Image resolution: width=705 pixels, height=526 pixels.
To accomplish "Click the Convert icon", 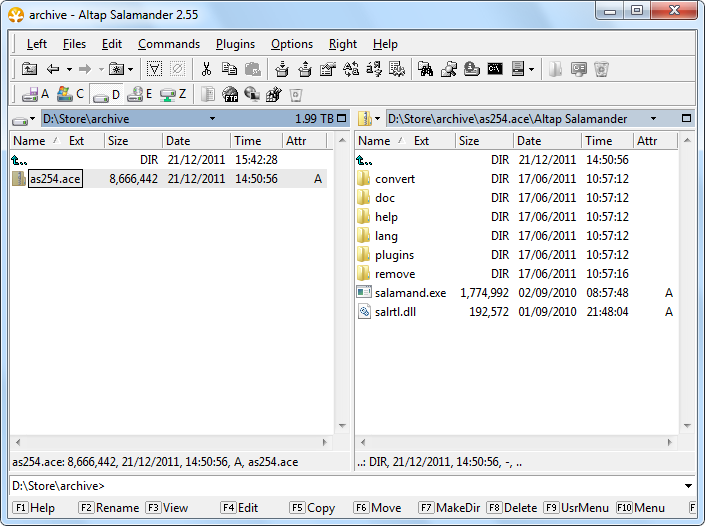I will tap(351, 69).
